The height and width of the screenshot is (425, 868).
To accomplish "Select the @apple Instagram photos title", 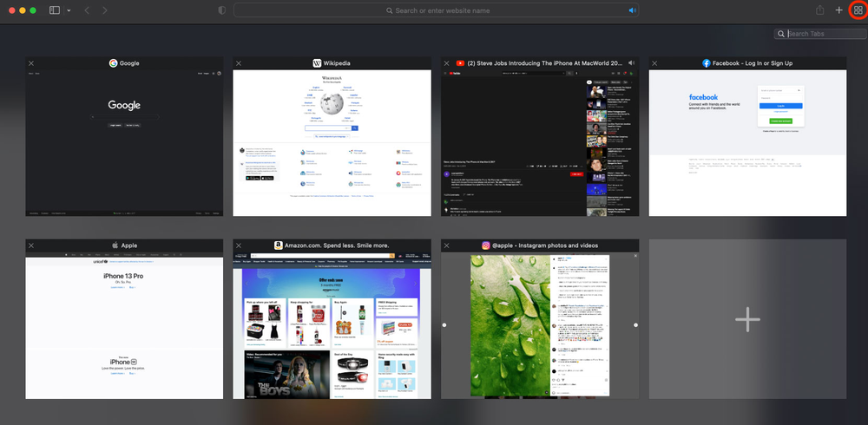I will [x=545, y=245].
